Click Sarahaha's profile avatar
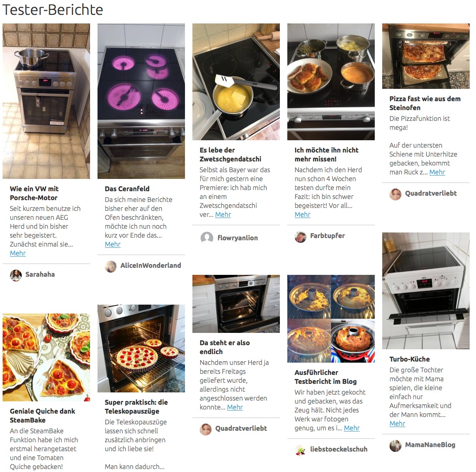 click(16, 275)
